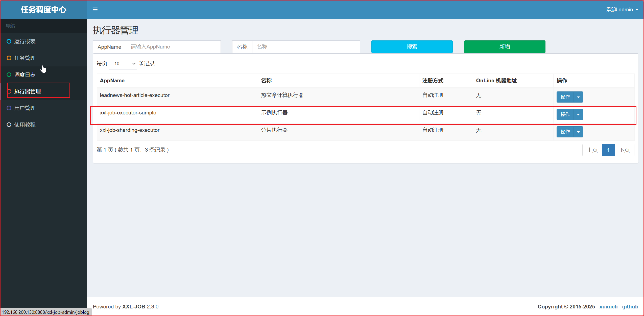Image resolution: width=644 pixels, height=316 pixels.
Task: Open the xuxueli footer link
Action: (x=608, y=306)
